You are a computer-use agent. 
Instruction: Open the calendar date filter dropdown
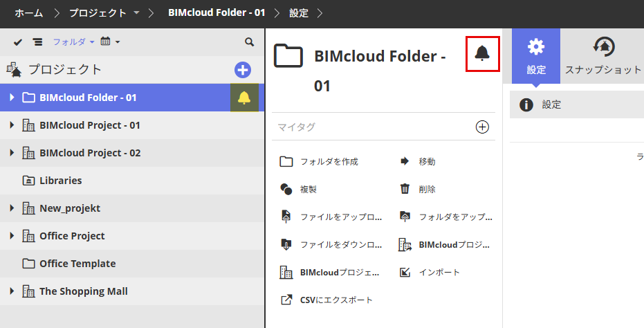click(x=110, y=42)
